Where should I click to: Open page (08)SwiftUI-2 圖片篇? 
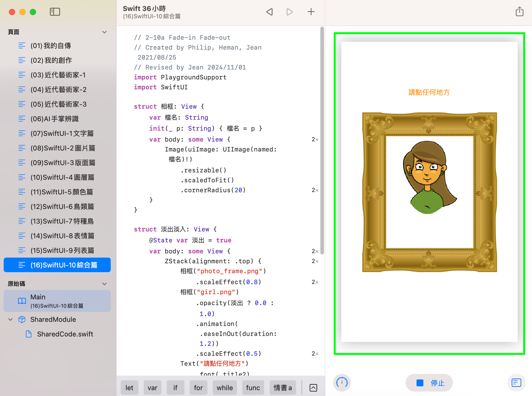63,148
